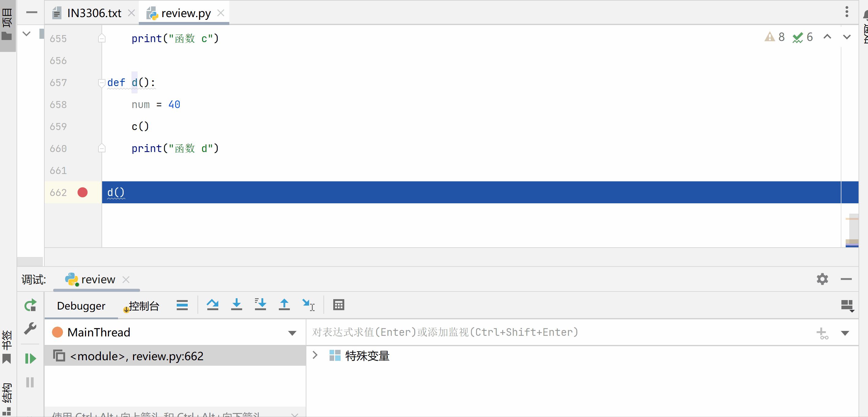Switch to the IN3306.txt tab
Screen dimensions: 868x417
pos(94,13)
